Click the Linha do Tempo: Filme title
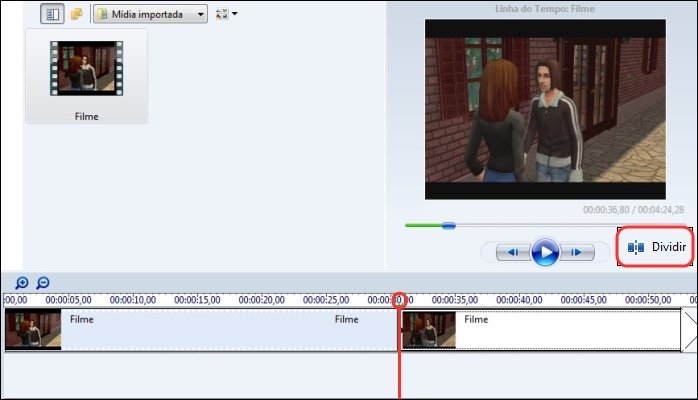The width and height of the screenshot is (698, 400). pos(545,8)
